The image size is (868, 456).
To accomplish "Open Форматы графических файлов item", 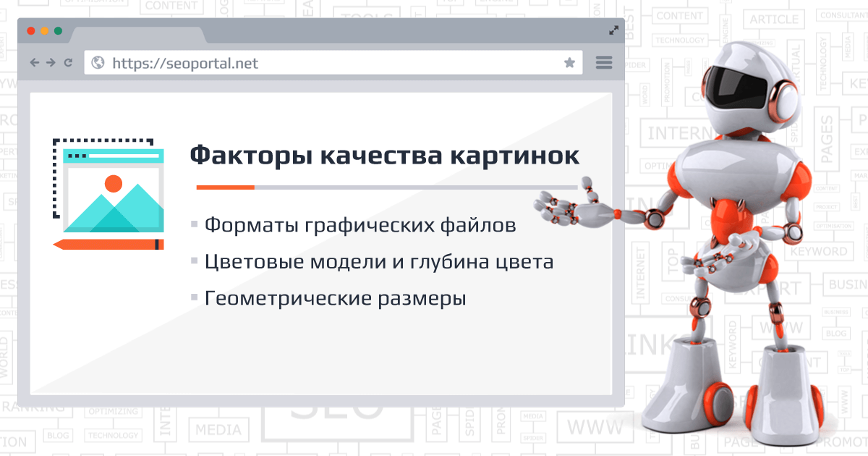I will (x=359, y=225).
